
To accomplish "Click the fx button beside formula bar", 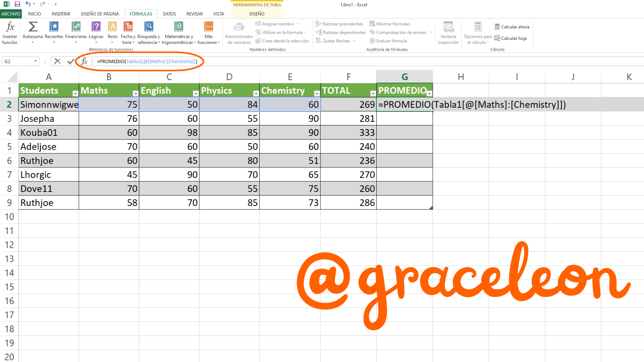I will [84, 61].
